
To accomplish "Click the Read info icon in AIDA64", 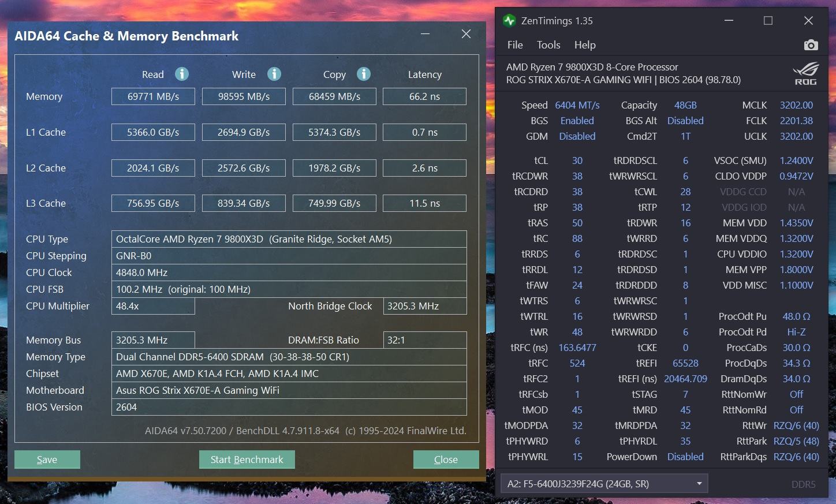I will coord(182,74).
